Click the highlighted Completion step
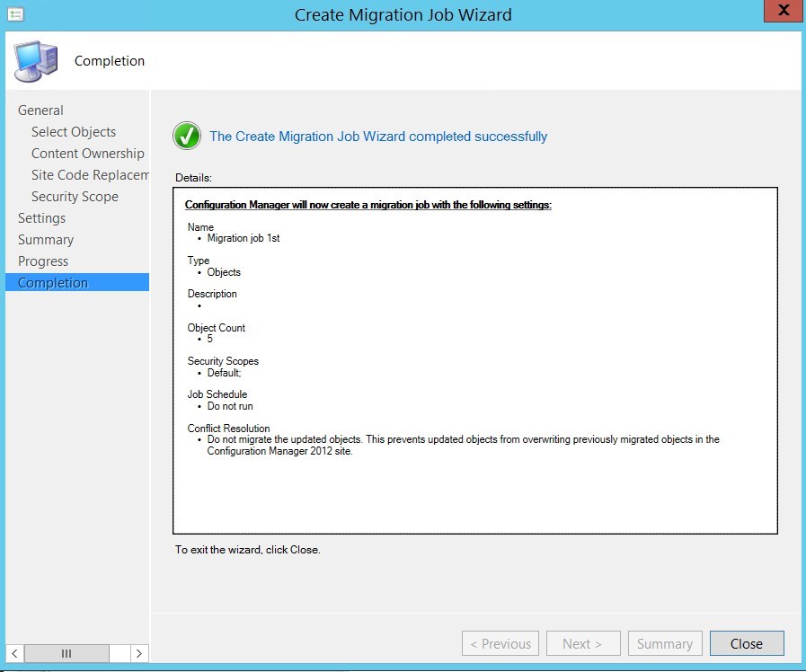The width and height of the screenshot is (806, 672). (52, 282)
